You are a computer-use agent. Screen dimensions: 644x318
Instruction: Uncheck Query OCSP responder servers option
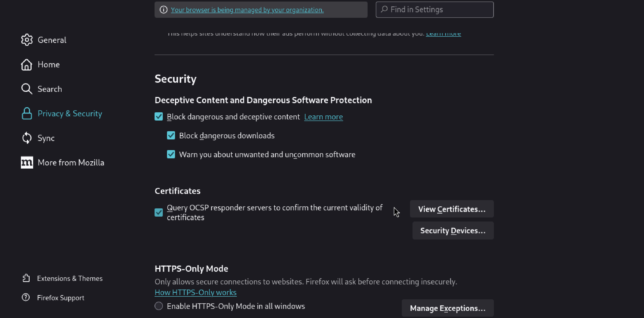[x=159, y=213]
